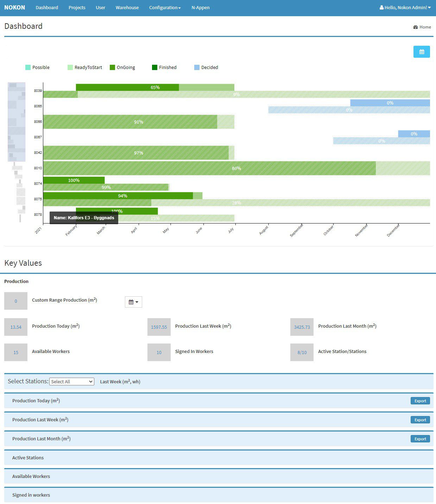Click the Production Today value tile 13.54
This screenshot has height=504, width=436.
click(x=16, y=327)
